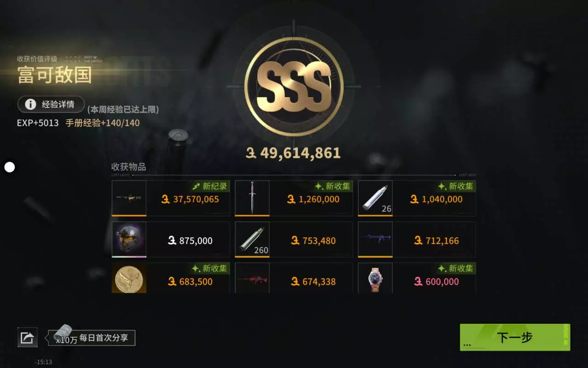Select the blue rifle worth 712,166

pyautogui.click(x=375, y=239)
